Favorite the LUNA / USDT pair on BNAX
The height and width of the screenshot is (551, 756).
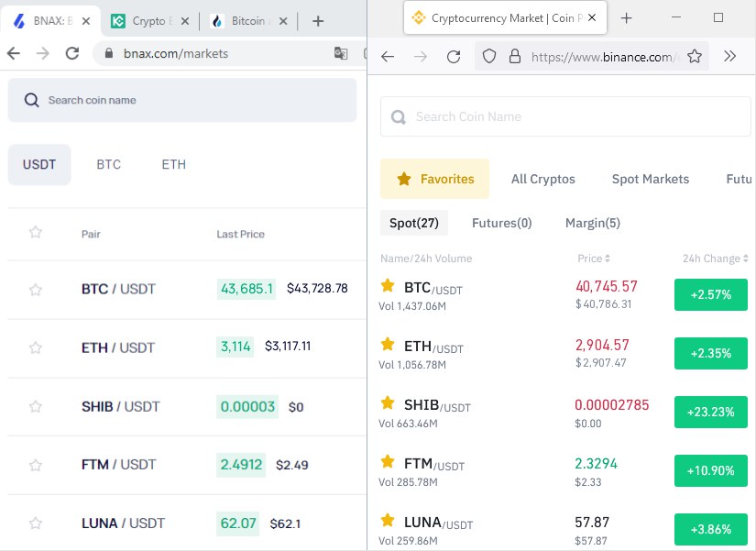click(35, 523)
